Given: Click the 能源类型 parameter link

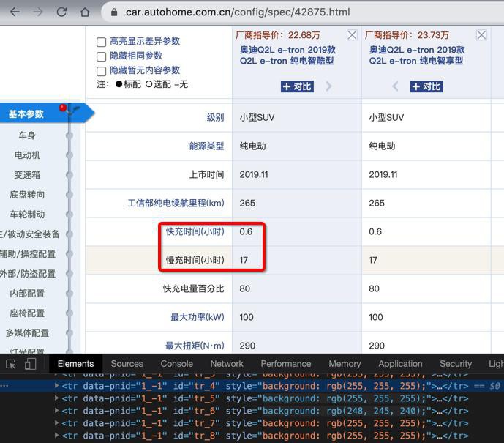Looking at the screenshot, I should [206, 146].
